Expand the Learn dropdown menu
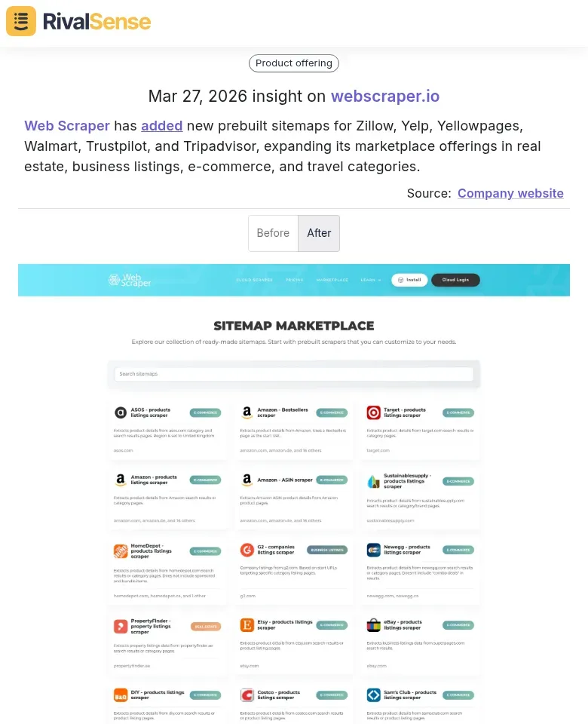588x724 pixels. click(371, 280)
